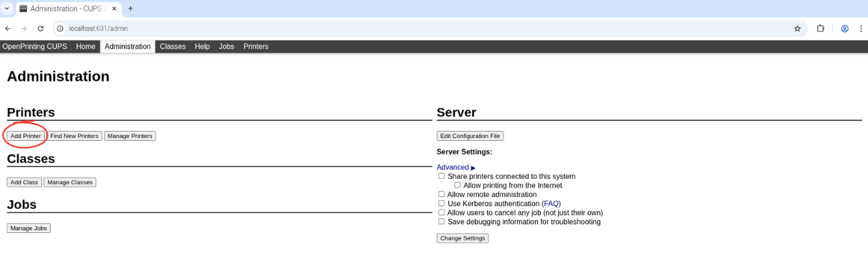Go back with the browser back arrow
Image resolution: width=868 pixels, height=257 pixels.
[x=8, y=29]
